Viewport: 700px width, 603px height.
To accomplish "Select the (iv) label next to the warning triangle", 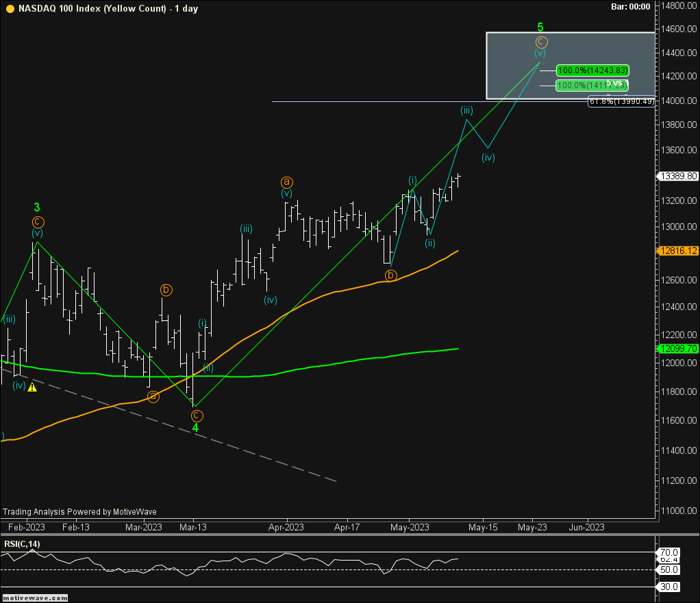I will [19, 385].
